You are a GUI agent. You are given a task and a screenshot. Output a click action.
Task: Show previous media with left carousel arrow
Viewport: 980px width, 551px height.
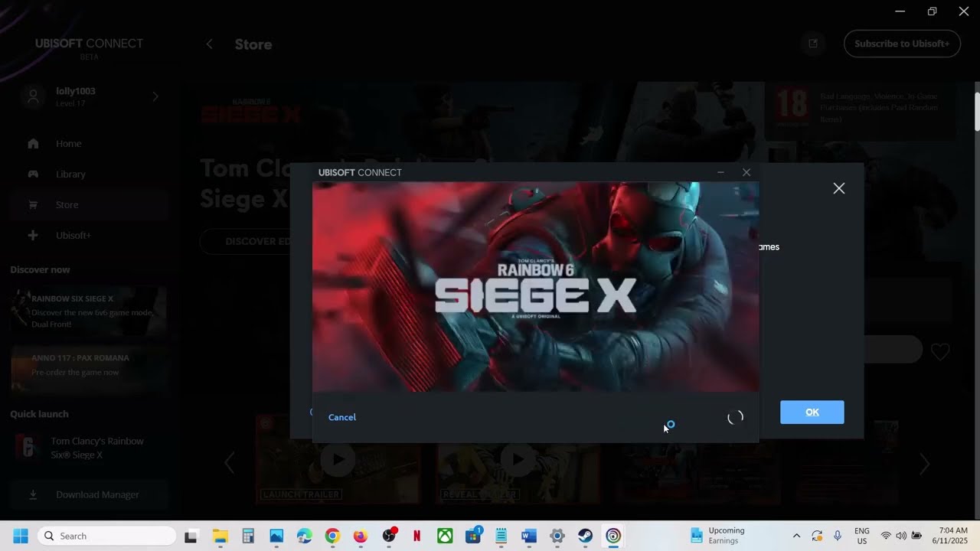pos(229,463)
